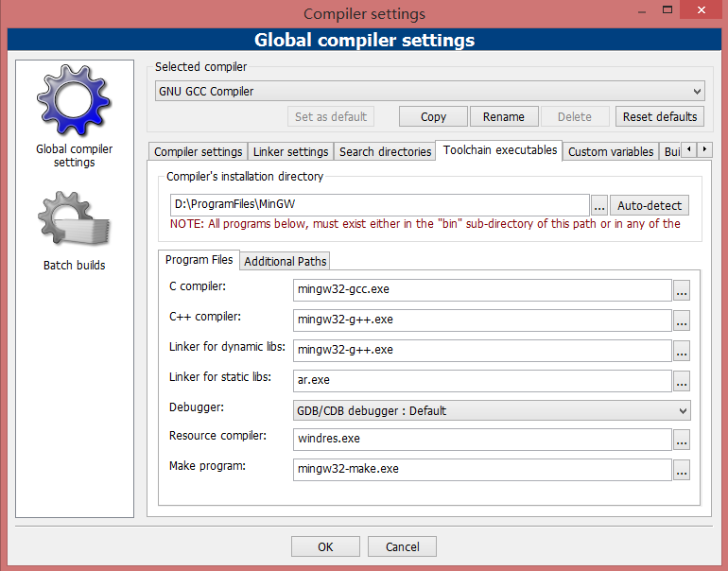Click the "Linker for static libs:" label
The image size is (728, 571).
(x=220, y=376)
